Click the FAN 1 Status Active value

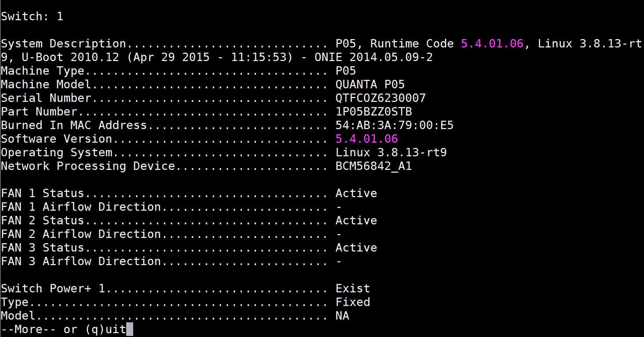click(x=356, y=193)
